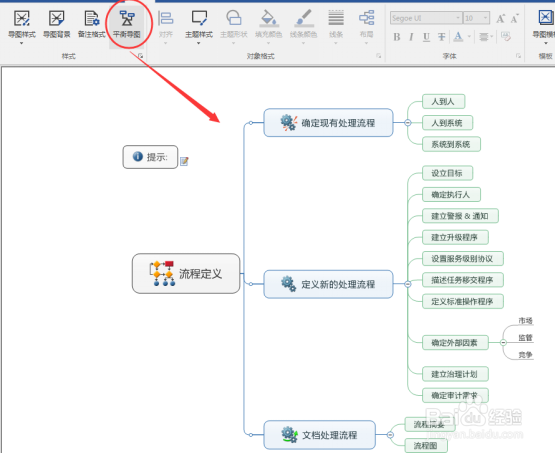Select the 确定现有处理流程 topic

click(328, 122)
